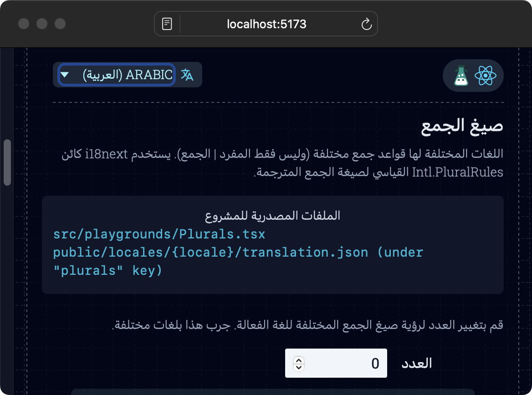Click the language selector disclosure triangle
The width and height of the screenshot is (532, 395).
tap(66, 74)
